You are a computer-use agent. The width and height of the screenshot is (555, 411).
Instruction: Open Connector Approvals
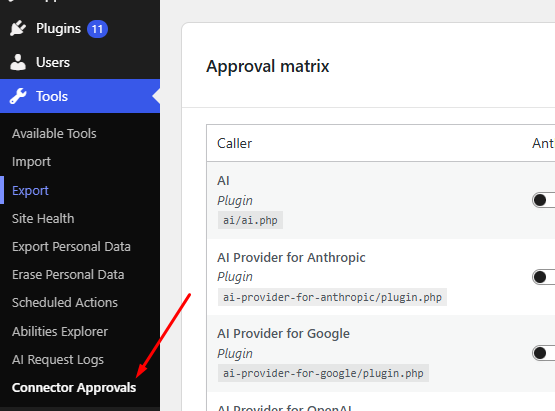(x=74, y=388)
